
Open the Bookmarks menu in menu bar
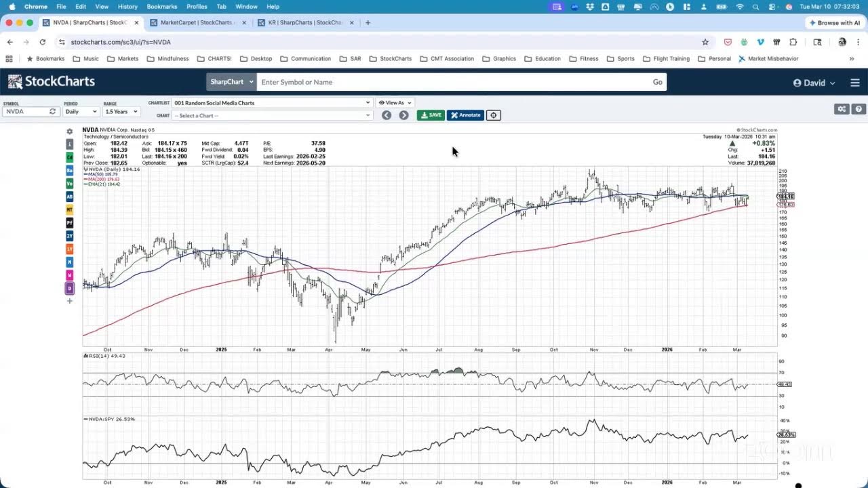tap(162, 7)
